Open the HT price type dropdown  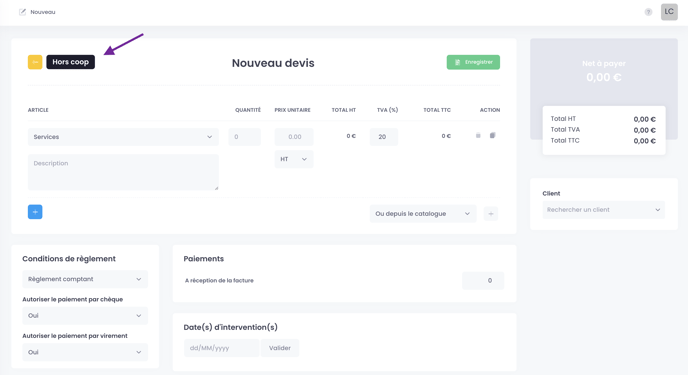(294, 159)
